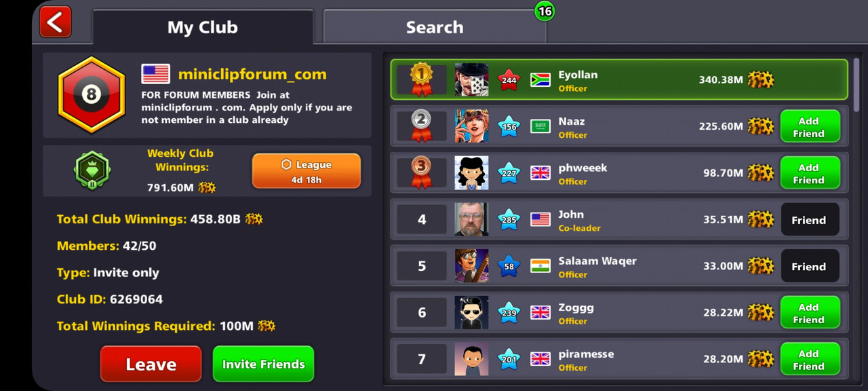
Task: Tap the green league rank shield icon
Action: [x=92, y=170]
